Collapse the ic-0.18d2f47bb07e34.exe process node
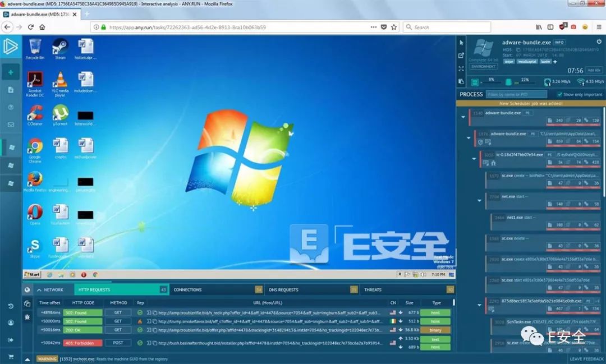The image size is (606, 364). click(474, 158)
